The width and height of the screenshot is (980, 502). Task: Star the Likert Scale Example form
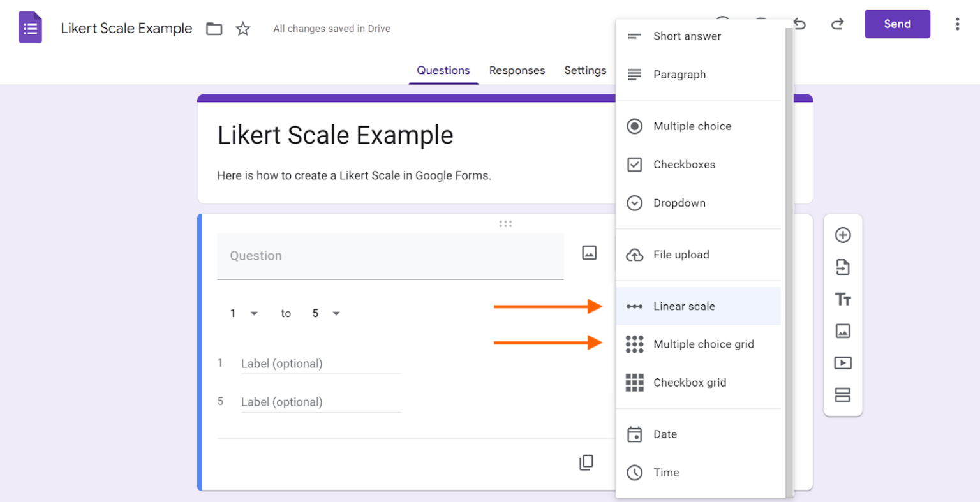coord(243,29)
